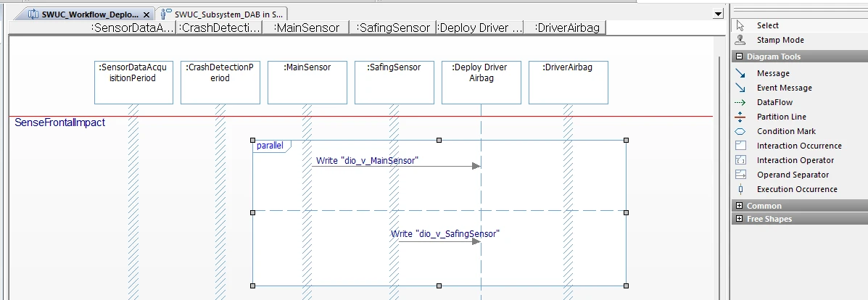Select the Write "dio_v_SafingSensor" message
Viewport: 868px width, 300px height.
(445, 234)
